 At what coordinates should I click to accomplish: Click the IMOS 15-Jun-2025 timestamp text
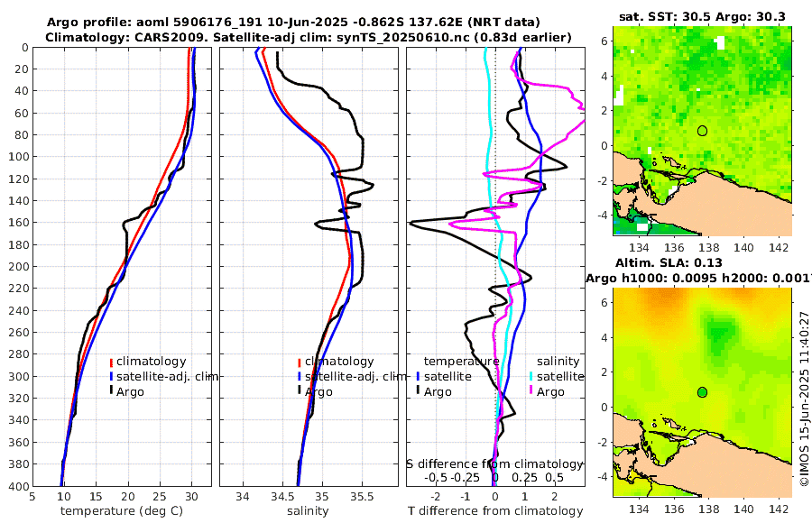click(804, 399)
